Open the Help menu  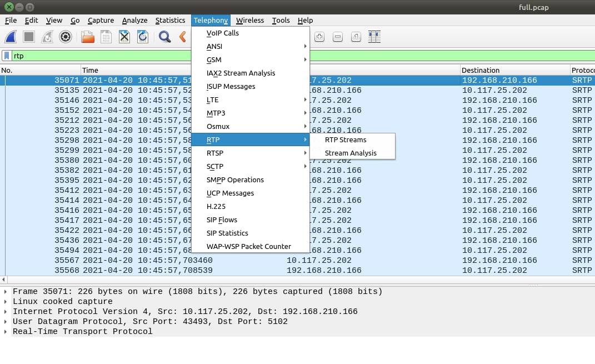coord(306,21)
